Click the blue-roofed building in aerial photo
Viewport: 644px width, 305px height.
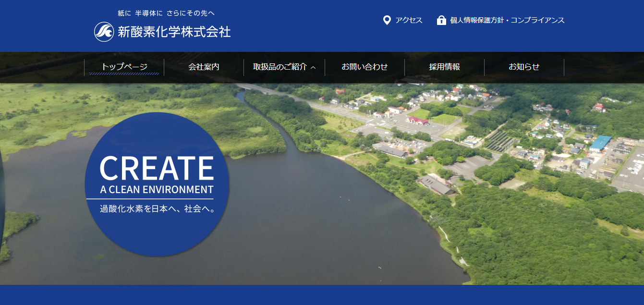(x=601, y=142)
